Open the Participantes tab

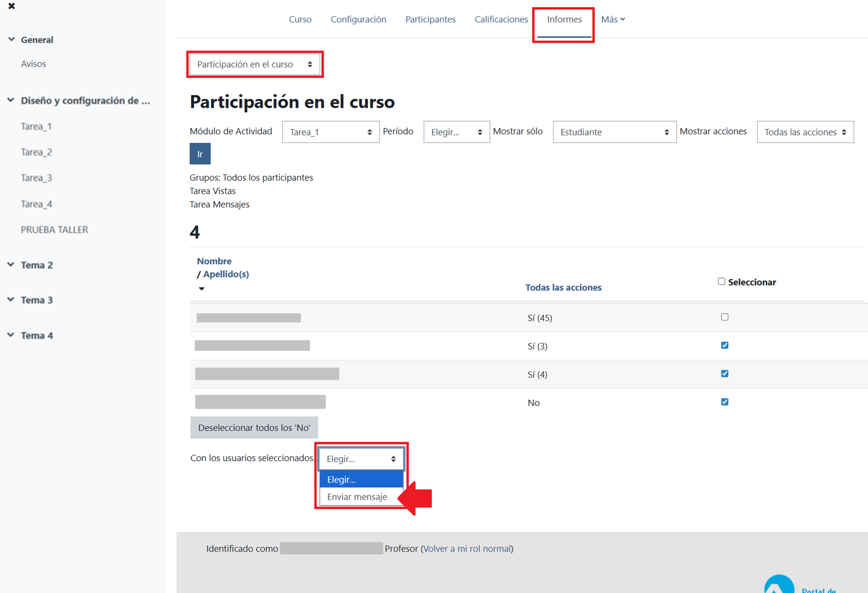(x=431, y=19)
